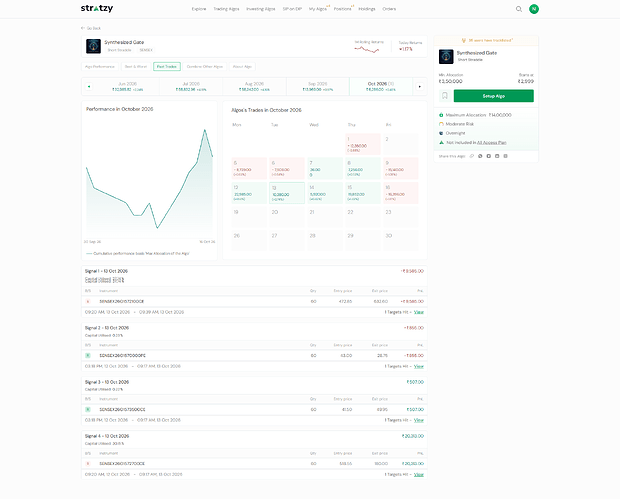The height and width of the screenshot is (499, 620).
Task: View targets for Signal 1
Action: coord(419,312)
